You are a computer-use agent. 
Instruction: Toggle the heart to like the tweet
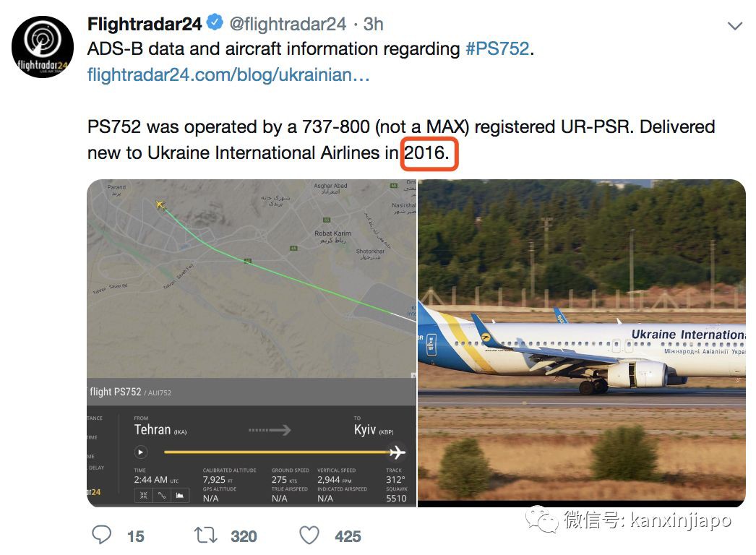click(x=309, y=535)
